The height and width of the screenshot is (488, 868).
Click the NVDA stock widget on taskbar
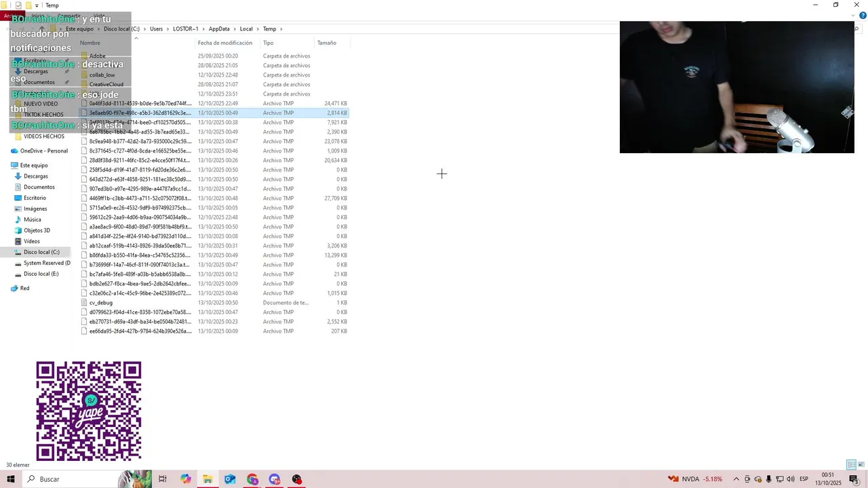point(696,479)
